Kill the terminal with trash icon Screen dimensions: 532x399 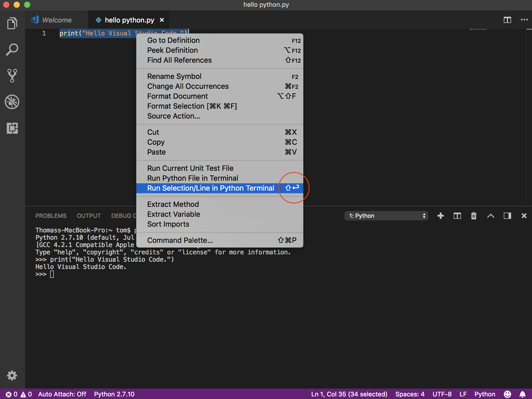pyautogui.click(x=474, y=216)
